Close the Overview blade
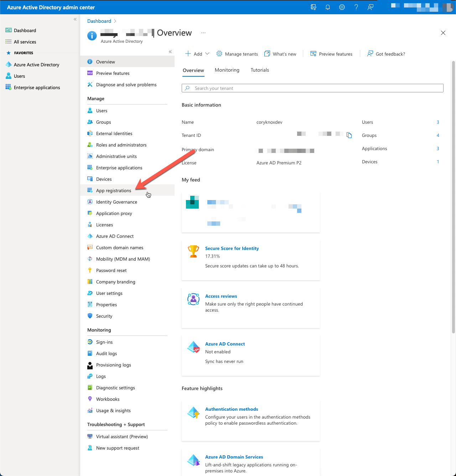 click(x=443, y=33)
